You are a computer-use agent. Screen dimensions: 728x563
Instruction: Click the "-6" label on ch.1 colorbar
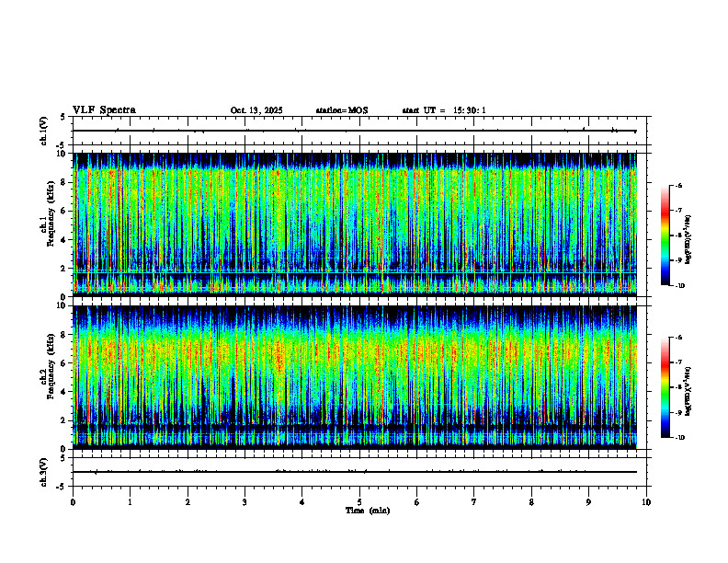tap(678, 186)
